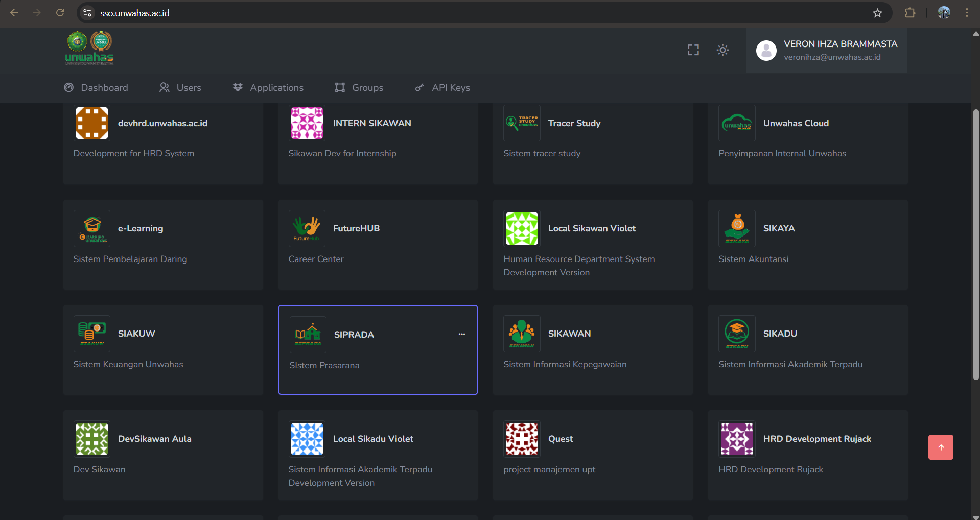Launch e-Learning via its icon
Screen dimensions: 980x520
tap(91, 228)
